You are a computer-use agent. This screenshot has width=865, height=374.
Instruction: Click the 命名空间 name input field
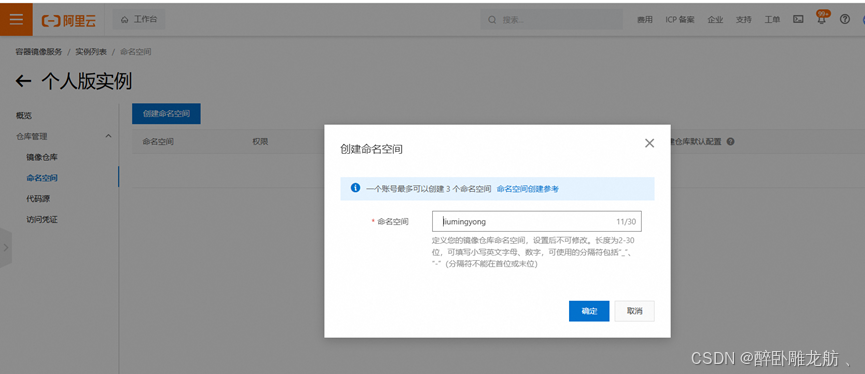(x=537, y=222)
